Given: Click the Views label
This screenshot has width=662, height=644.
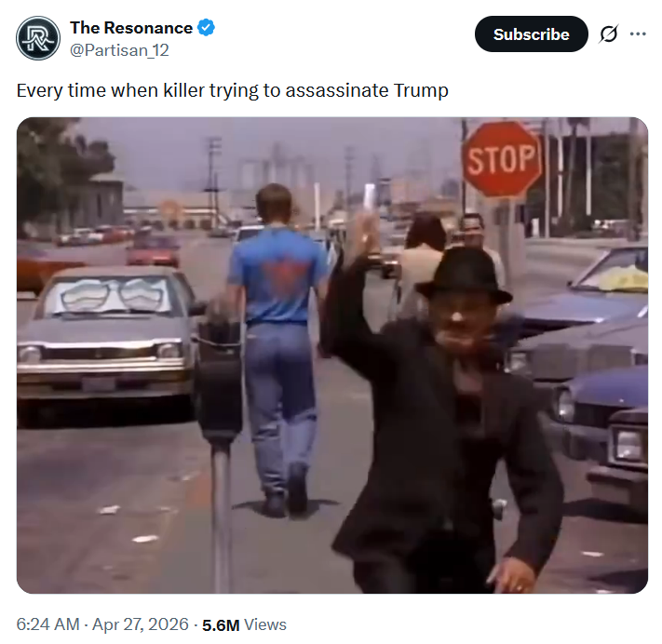Looking at the screenshot, I should 265,624.
